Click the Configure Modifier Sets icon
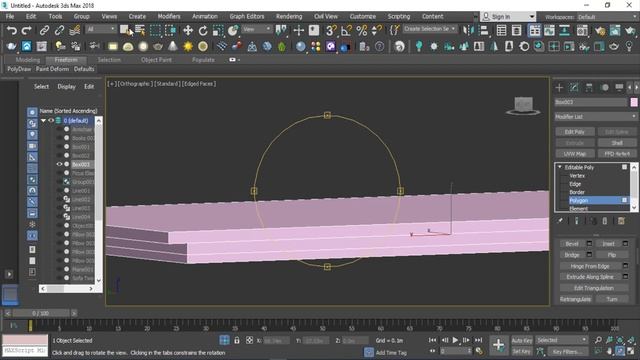 [x=621, y=221]
